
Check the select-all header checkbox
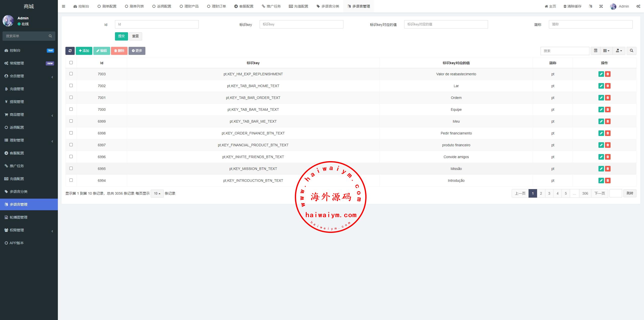pyautogui.click(x=71, y=63)
